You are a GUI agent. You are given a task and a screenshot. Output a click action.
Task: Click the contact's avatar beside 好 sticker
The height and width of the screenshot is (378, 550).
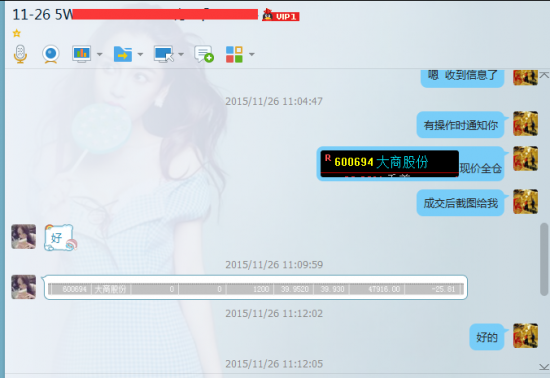click(x=24, y=237)
